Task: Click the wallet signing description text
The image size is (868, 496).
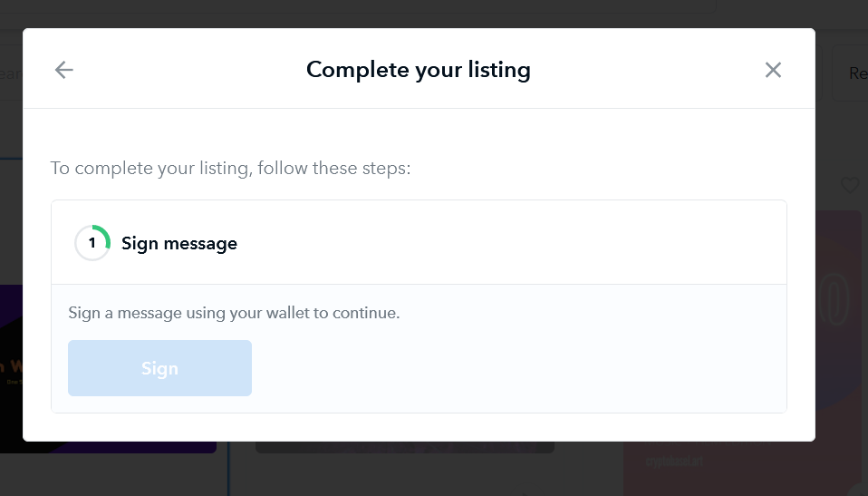Action: click(x=234, y=313)
